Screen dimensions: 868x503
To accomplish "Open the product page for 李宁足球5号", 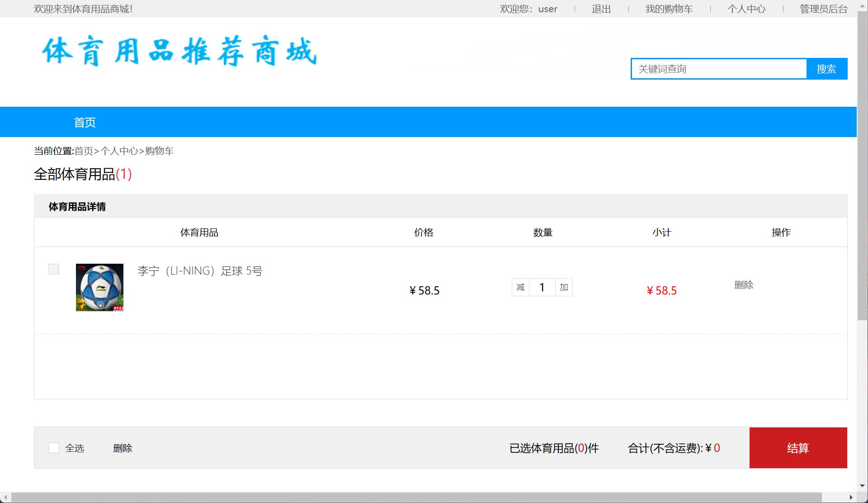I will coord(199,270).
